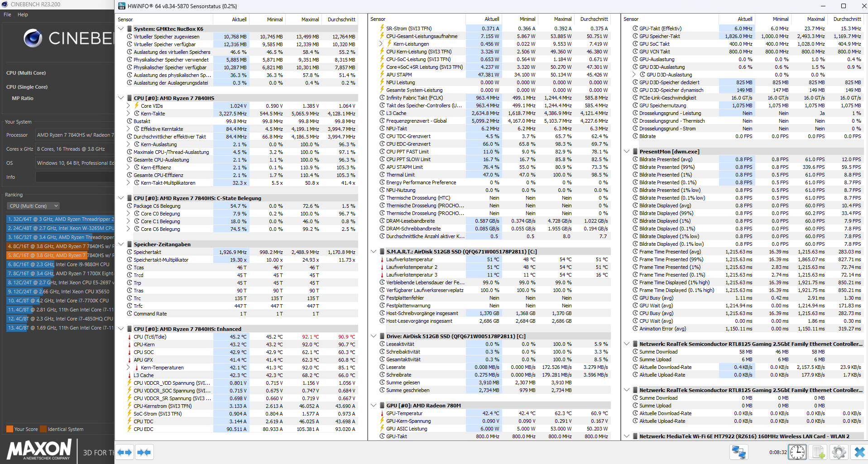Click the clock icon beside Bustakt
This screenshot has height=464, width=868.
click(x=129, y=121)
